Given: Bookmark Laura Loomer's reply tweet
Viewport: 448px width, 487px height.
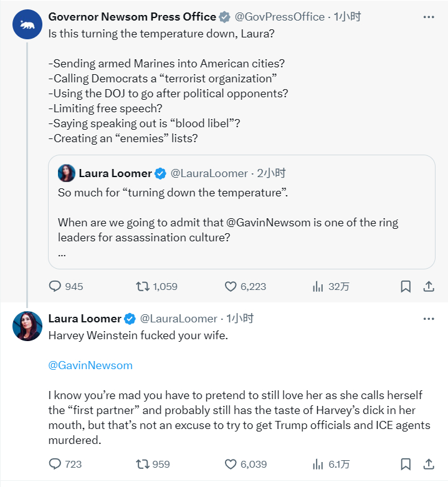Looking at the screenshot, I should pyautogui.click(x=406, y=465).
